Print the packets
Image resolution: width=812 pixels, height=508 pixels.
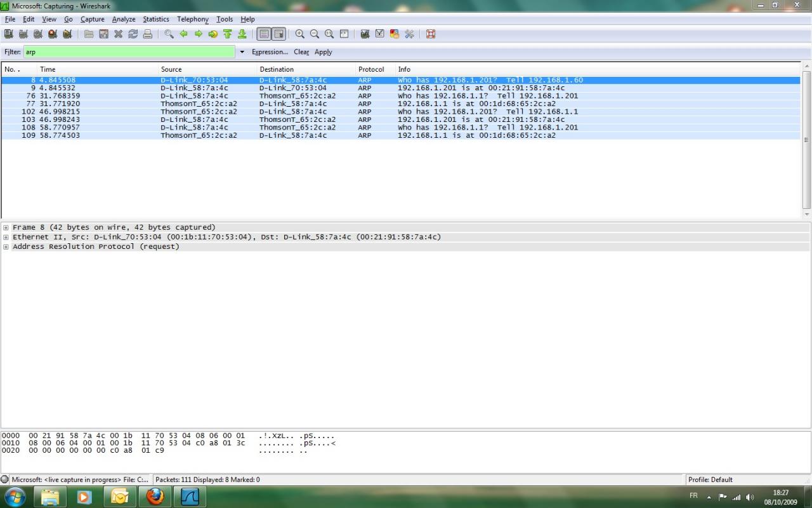coord(147,34)
